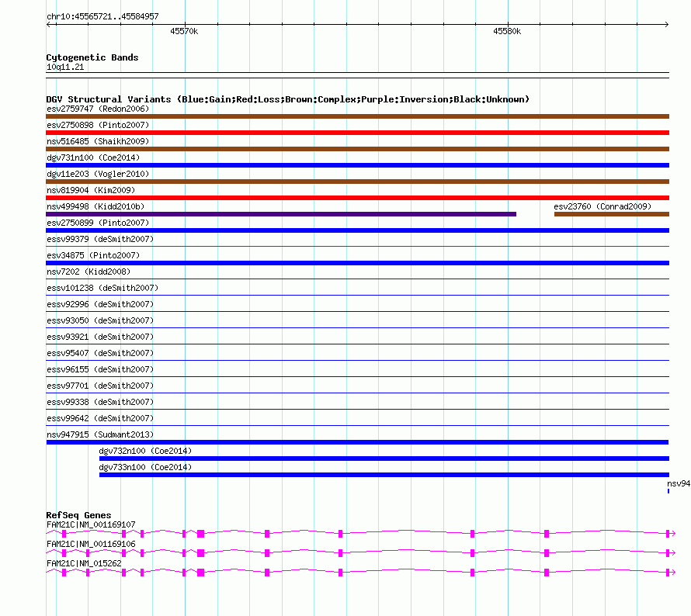Click the nsv516485 (Shaikh2009) label
The image size is (691, 616).
point(98,141)
